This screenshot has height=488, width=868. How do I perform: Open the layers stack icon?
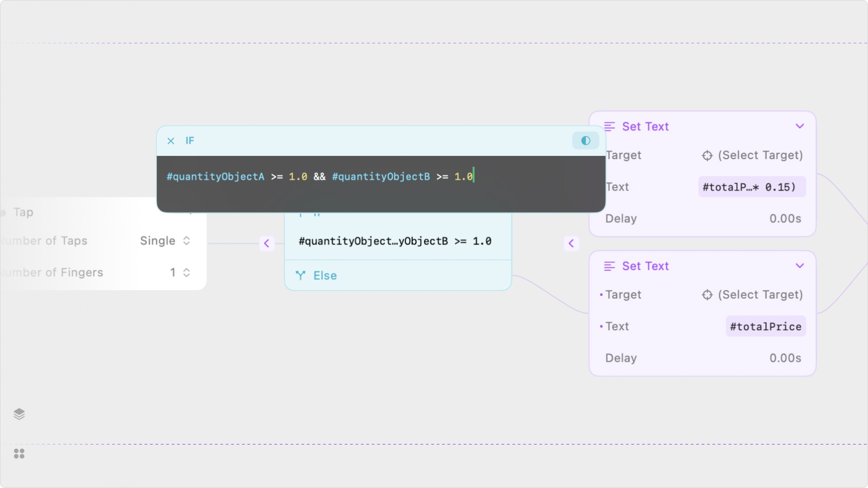[19, 414]
